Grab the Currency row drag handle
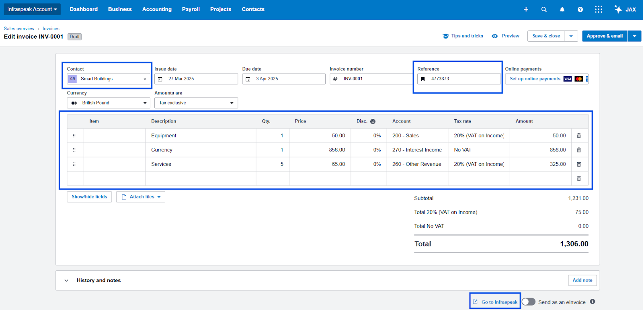The width and height of the screenshot is (644, 310). click(x=74, y=150)
